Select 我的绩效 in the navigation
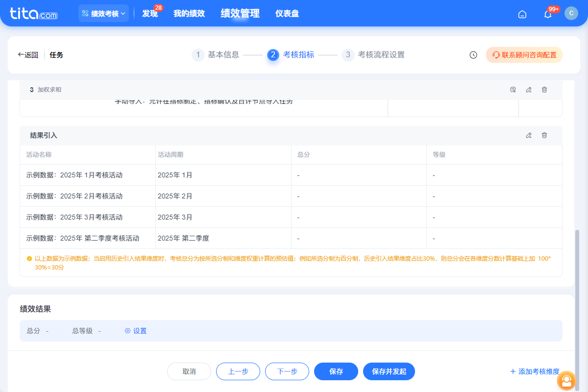The image size is (588, 392). (x=189, y=13)
